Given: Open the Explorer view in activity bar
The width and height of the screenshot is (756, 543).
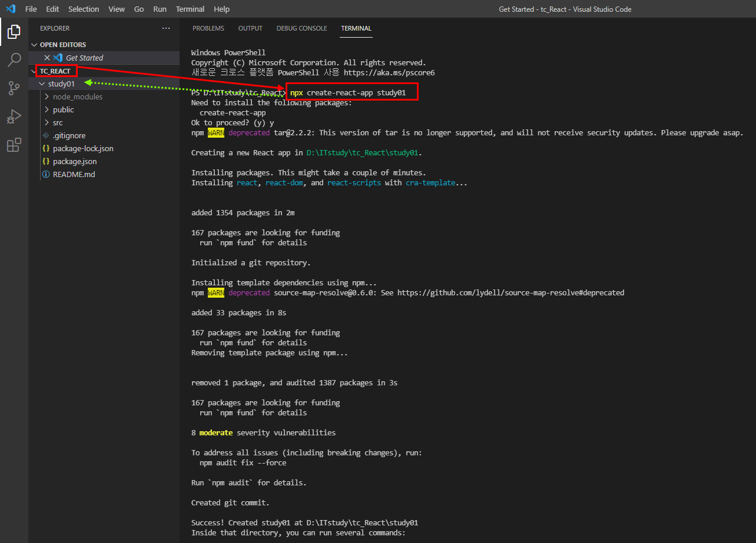Looking at the screenshot, I should tap(14, 32).
